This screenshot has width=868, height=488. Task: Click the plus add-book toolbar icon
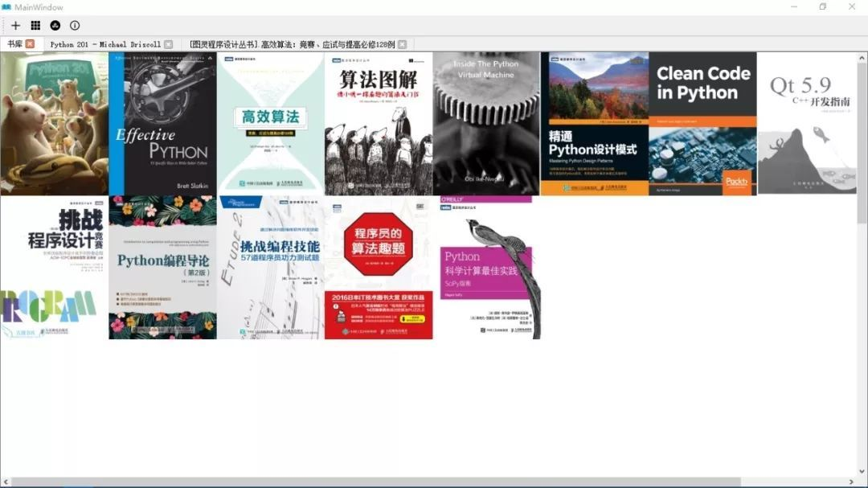pos(15,26)
